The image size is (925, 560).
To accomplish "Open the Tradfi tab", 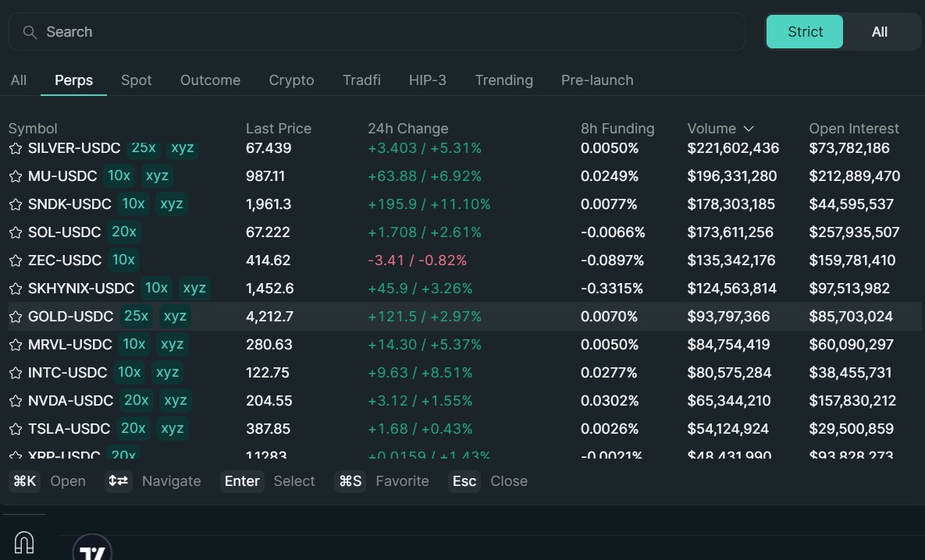I will point(361,80).
